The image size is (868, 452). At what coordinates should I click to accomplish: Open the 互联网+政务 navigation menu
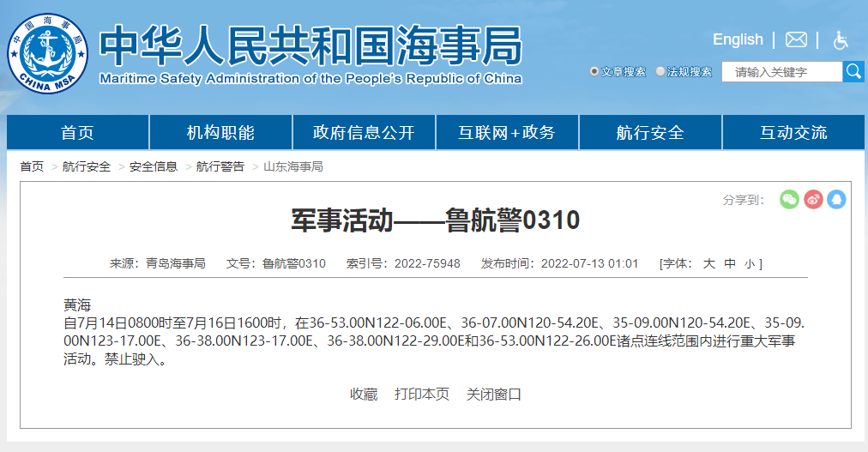click(507, 132)
